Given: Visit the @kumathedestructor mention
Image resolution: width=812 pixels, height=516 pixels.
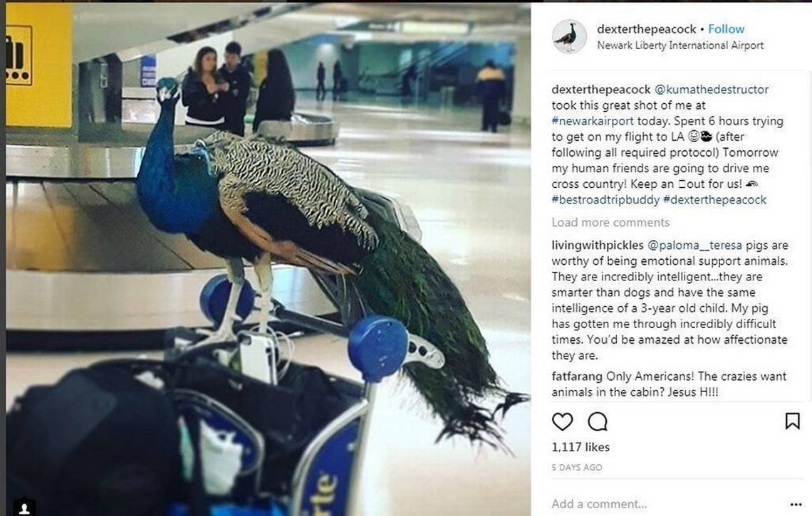Looking at the screenshot, I should 712,89.
